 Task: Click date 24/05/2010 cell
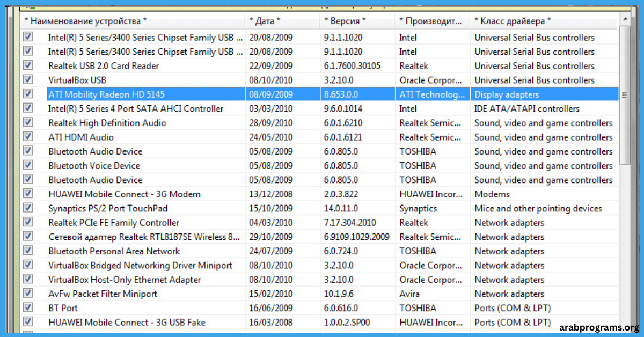click(271, 137)
